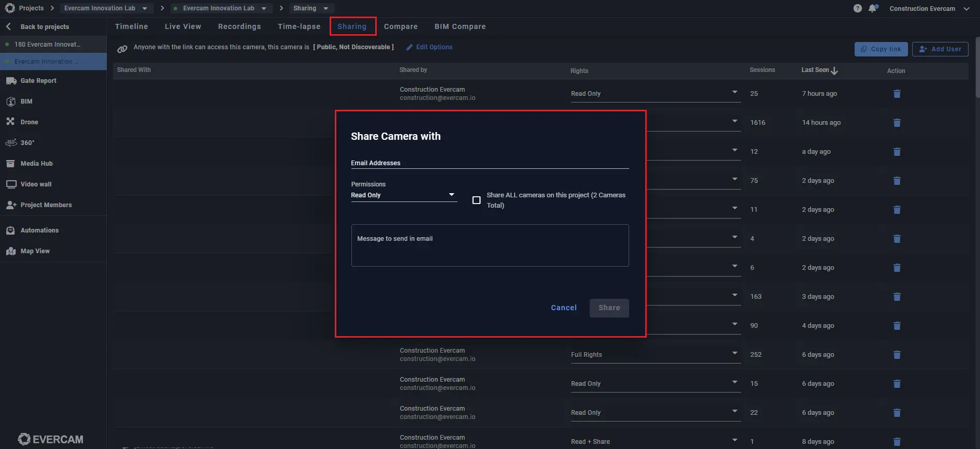The image size is (980, 449).
Task: Open Full Rights dropdown in 252 sessions row
Action: point(656,355)
